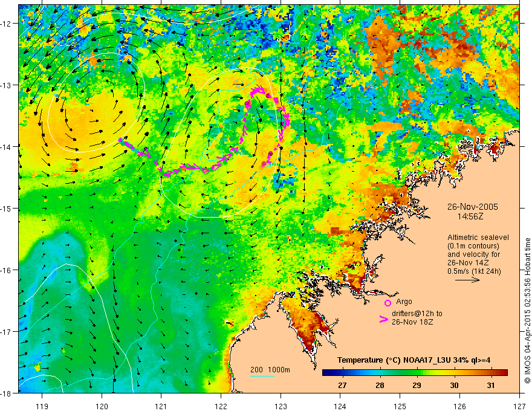532x411 pixels.
Task: Click the 'Argo' legend label
Action: 404,302
